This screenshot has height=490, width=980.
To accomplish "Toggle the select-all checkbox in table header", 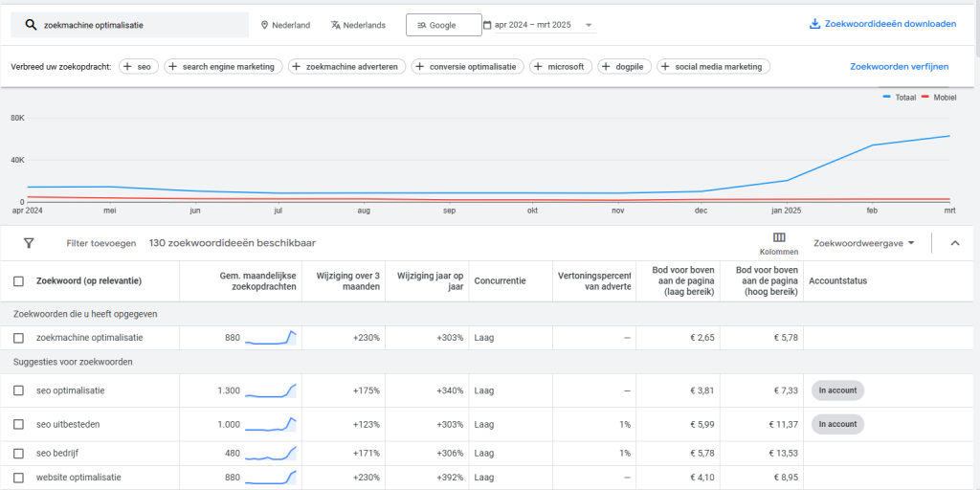I will (19, 281).
